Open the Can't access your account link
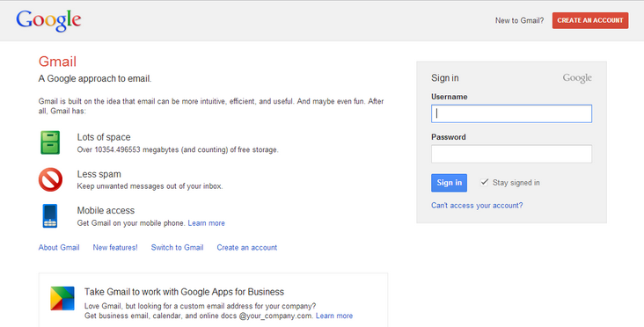 (x=477, y=205)
